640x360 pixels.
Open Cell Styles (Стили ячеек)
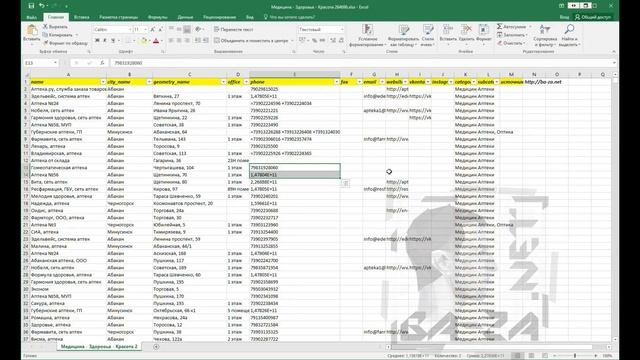pos(428,35)
